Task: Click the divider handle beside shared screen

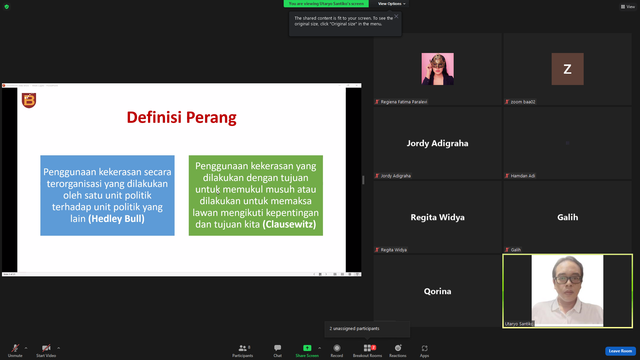Action: (x=363, y=180)
